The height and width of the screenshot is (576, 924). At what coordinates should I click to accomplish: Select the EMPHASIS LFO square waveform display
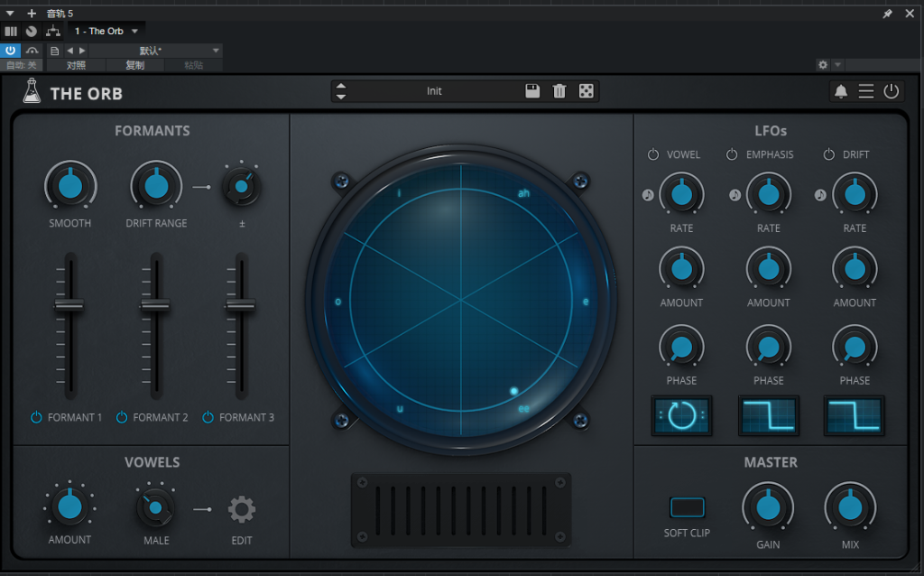coord(769,415)
